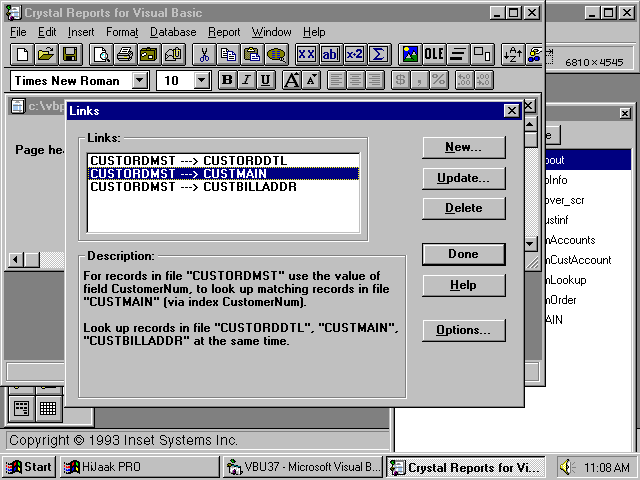Open the font size dropdown showing 10

[201, 80]
